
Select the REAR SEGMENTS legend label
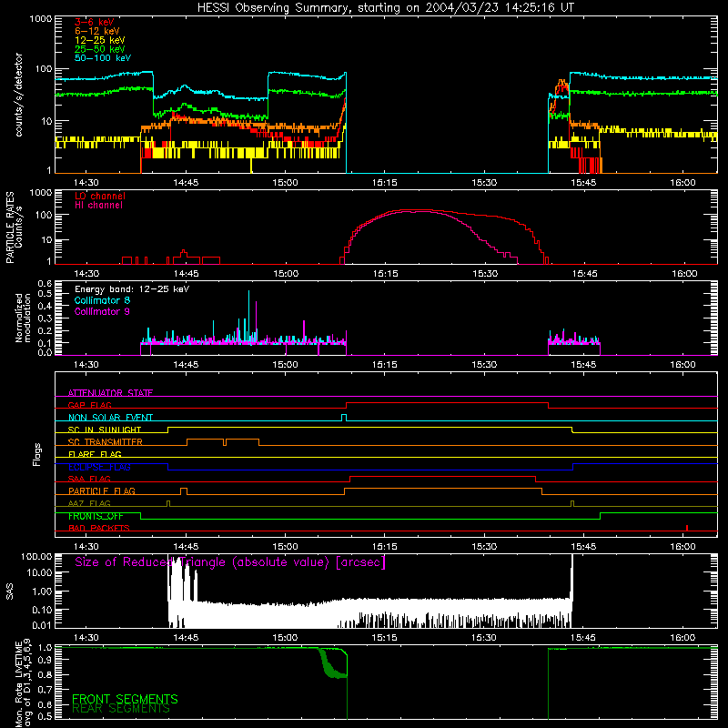(x=121, y=708)
